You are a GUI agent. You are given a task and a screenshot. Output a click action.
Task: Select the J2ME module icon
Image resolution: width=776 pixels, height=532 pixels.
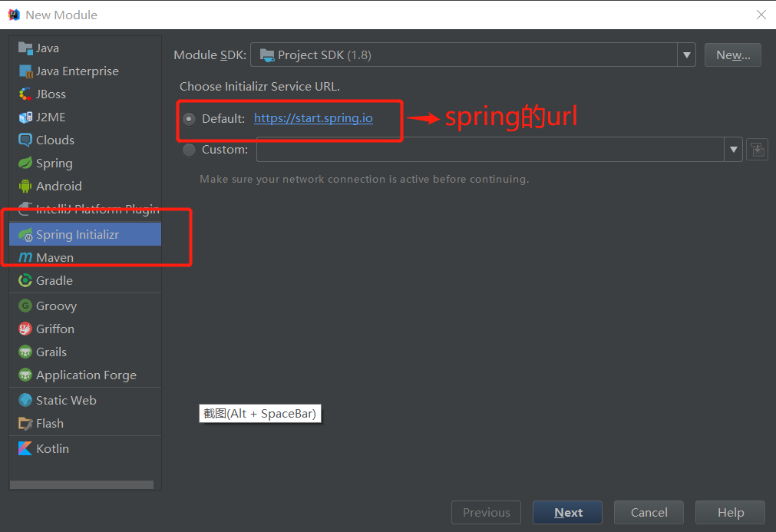point(25,117)
